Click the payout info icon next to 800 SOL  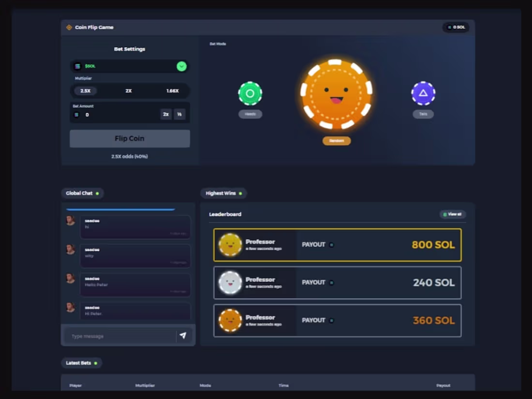point(332,245)
